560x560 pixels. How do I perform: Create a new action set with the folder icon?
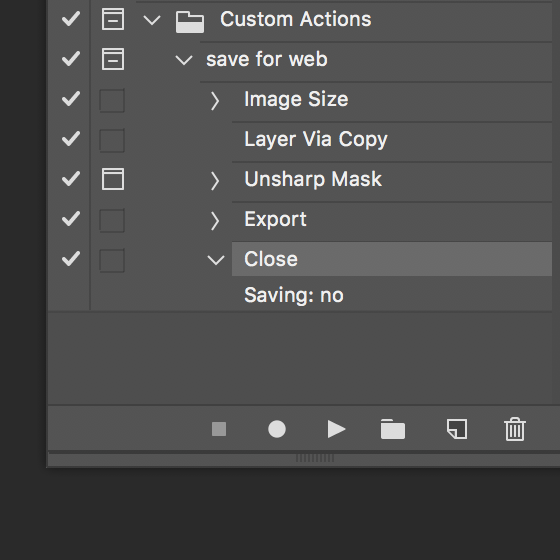(x=393, y=429)
